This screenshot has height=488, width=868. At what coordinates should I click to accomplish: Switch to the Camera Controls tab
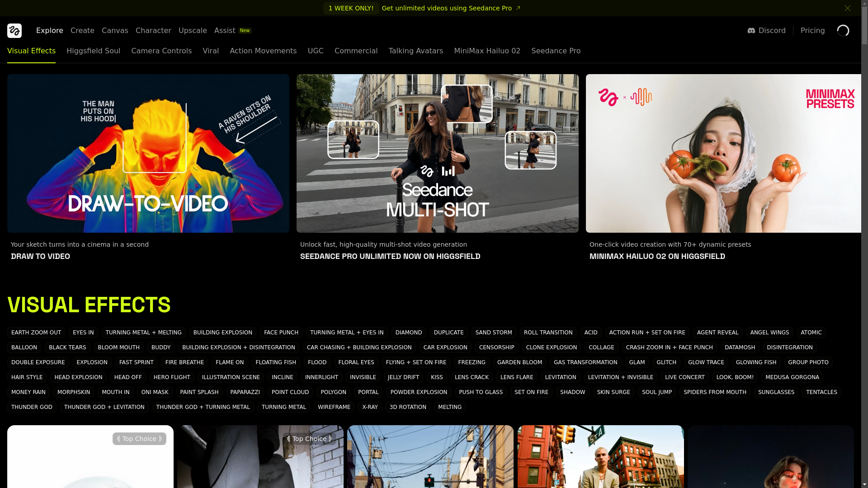(161, 51)
